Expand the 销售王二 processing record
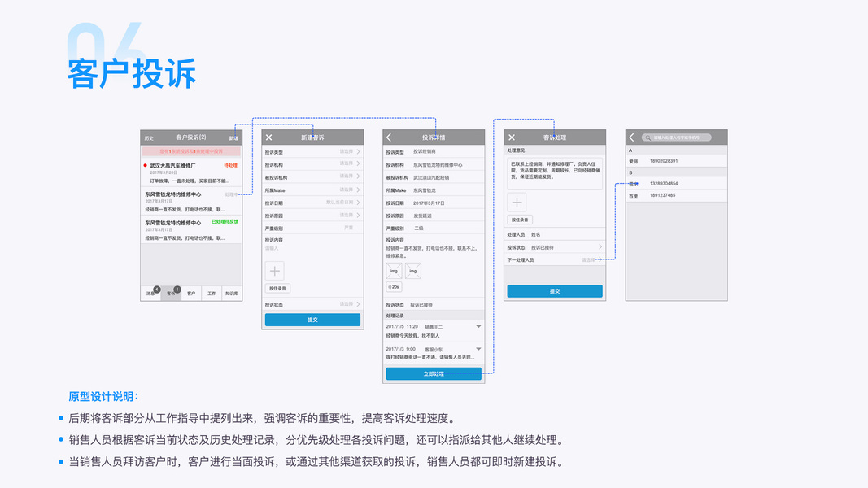Image resolution: width=868 pixels, height=488 pixels. [478, 326]
